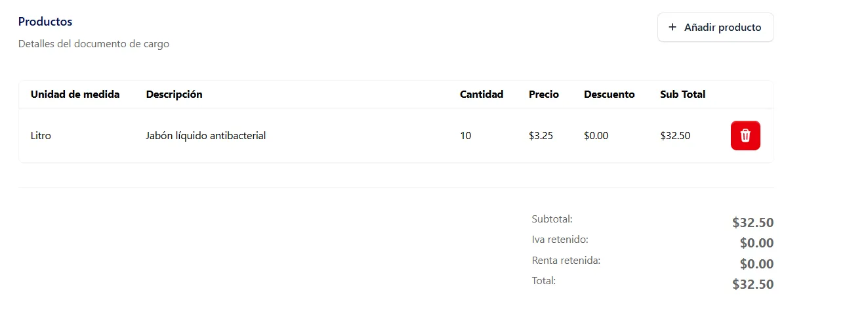Image resolution: width=868 pixels, height=317 pixels.
Task: Select the Renta retenida amount
Action: point(756,264)
